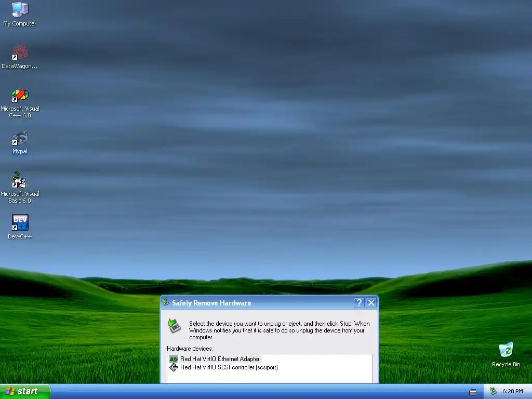
Task: Click the Safely Remove Hardware tray icon
Action: [x=494, y=391]
